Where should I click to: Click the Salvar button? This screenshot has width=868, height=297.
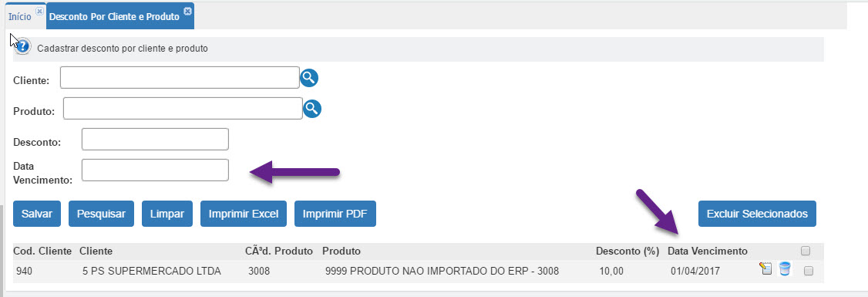click(x=37, y=214)
